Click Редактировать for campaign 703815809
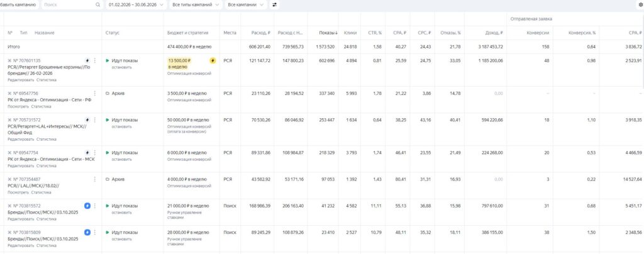The image size is (644, 254). [x=21, y=245]
